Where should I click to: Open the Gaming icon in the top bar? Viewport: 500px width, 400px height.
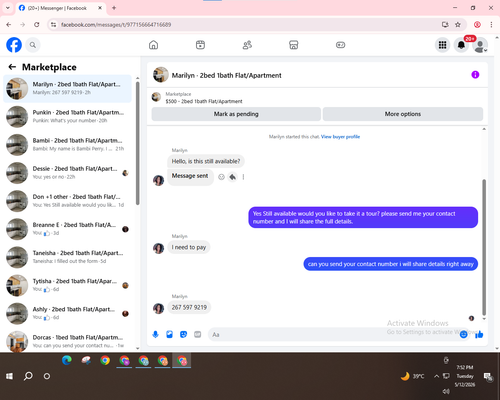coord(340,45)
